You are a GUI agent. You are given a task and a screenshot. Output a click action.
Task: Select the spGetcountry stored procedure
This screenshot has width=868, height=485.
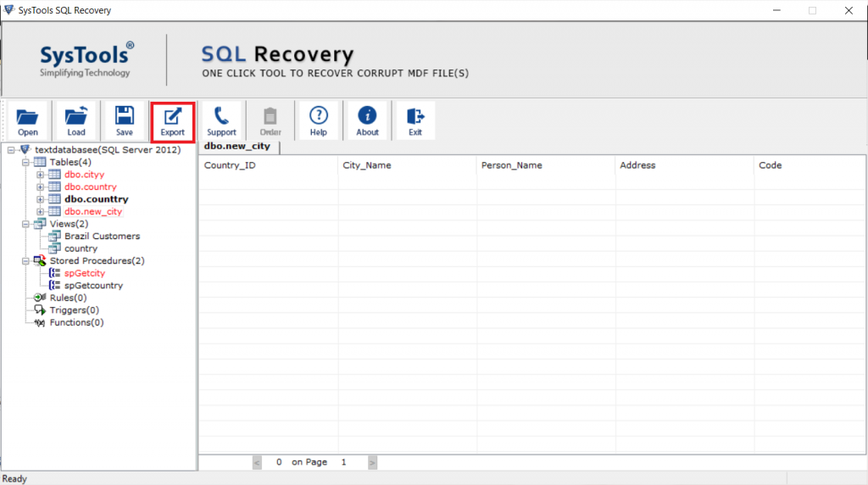pyautogui.click(x=93, y=285)
